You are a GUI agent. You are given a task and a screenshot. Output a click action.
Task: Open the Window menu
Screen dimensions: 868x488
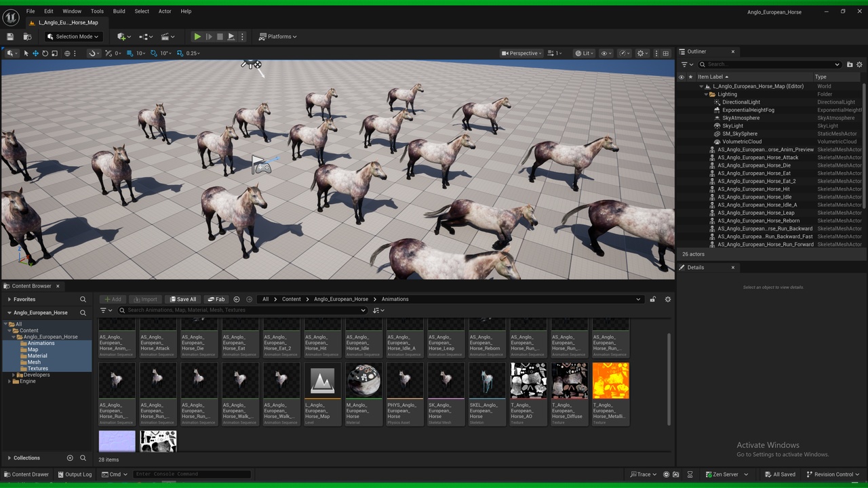(x=72, y=11)
